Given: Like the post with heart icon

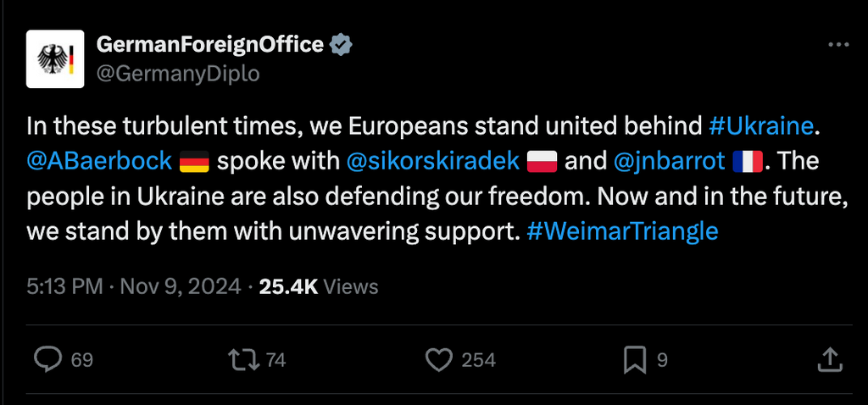Looking at the screenshot, I should [x=439, y=360].
